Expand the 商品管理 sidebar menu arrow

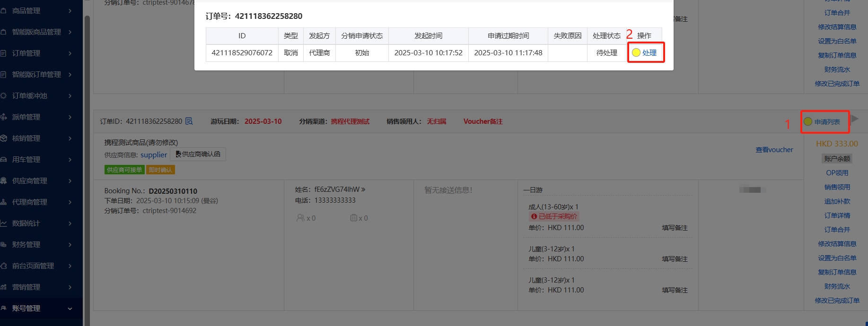(x=70, y=10)
